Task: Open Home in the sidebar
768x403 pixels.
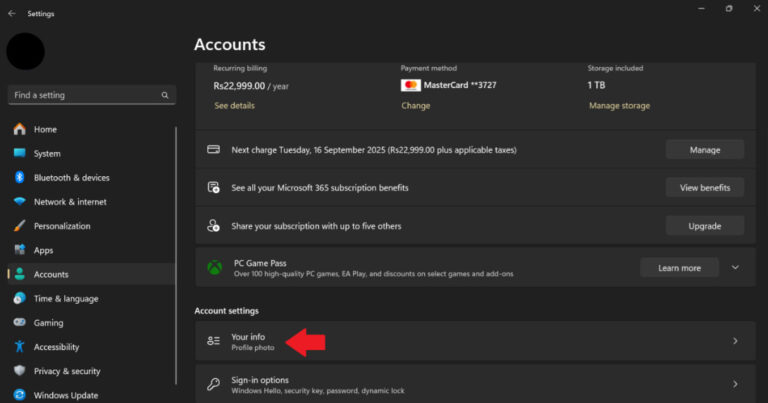Action: coord(91,129)
